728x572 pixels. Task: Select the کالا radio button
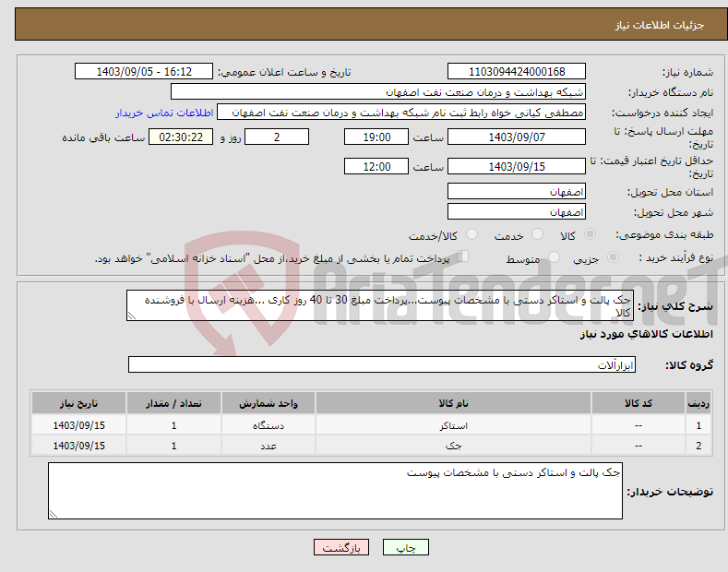(590, 234)
